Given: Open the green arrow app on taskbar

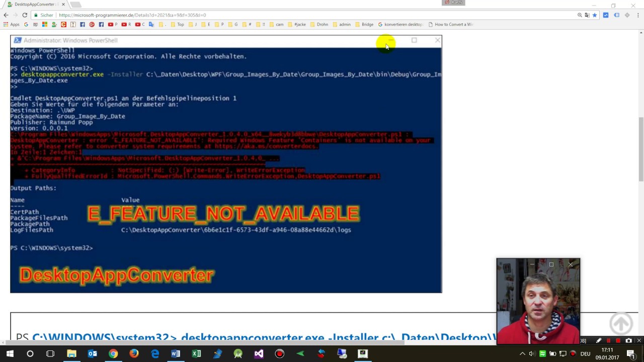Looking at the screenshot, I should pyautogui.click(x=300, y=354).
